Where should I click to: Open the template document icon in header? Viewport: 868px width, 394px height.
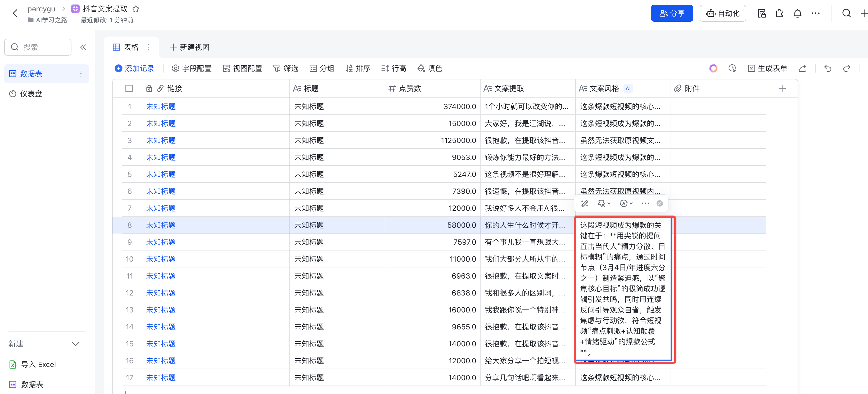[762, 14]
